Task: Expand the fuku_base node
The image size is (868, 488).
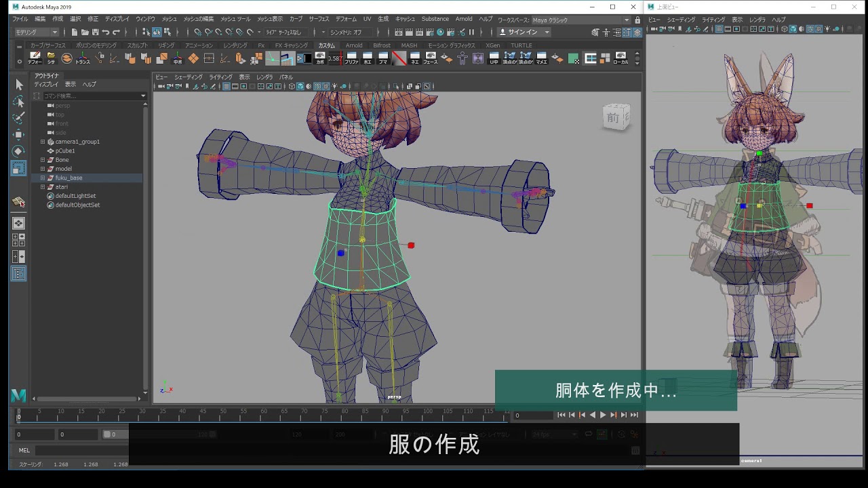Action: click(43, 178)
